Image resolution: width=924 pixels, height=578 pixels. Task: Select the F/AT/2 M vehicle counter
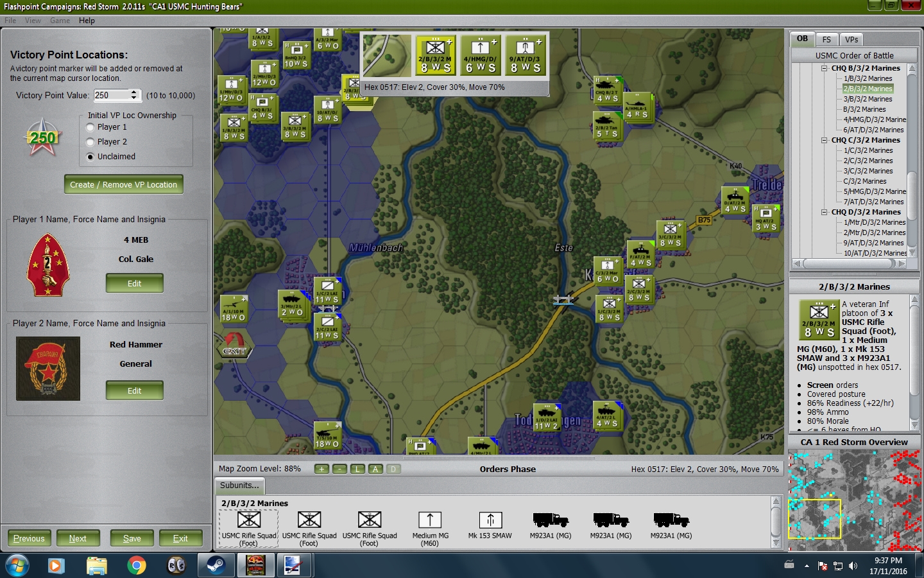640,254
